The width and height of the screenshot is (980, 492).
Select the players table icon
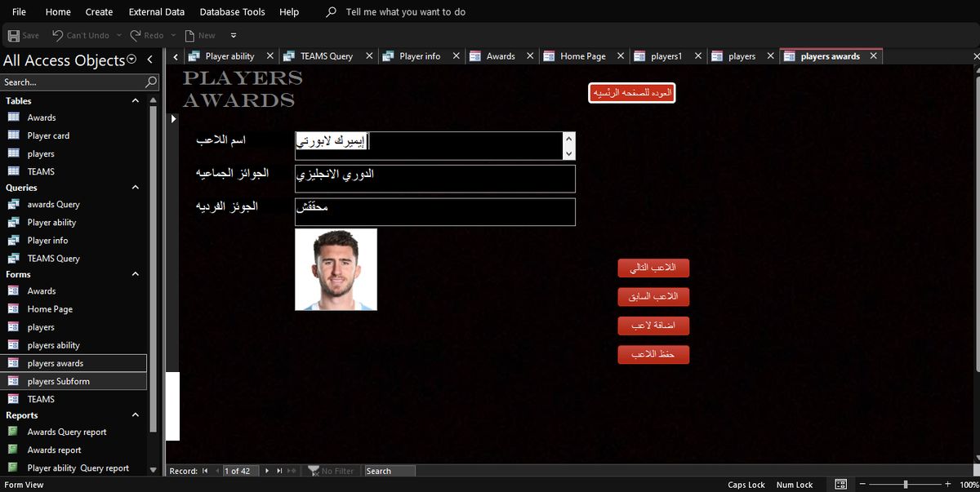(13, 153)
